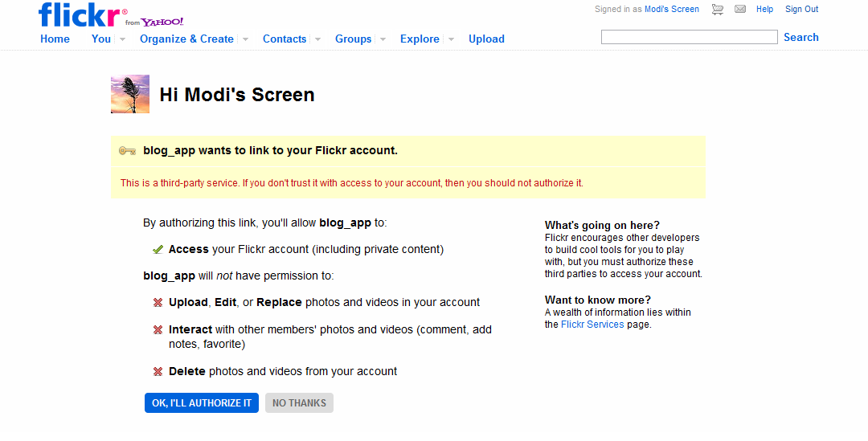Click the red X beside Upload, Edit

click(158, 302)
